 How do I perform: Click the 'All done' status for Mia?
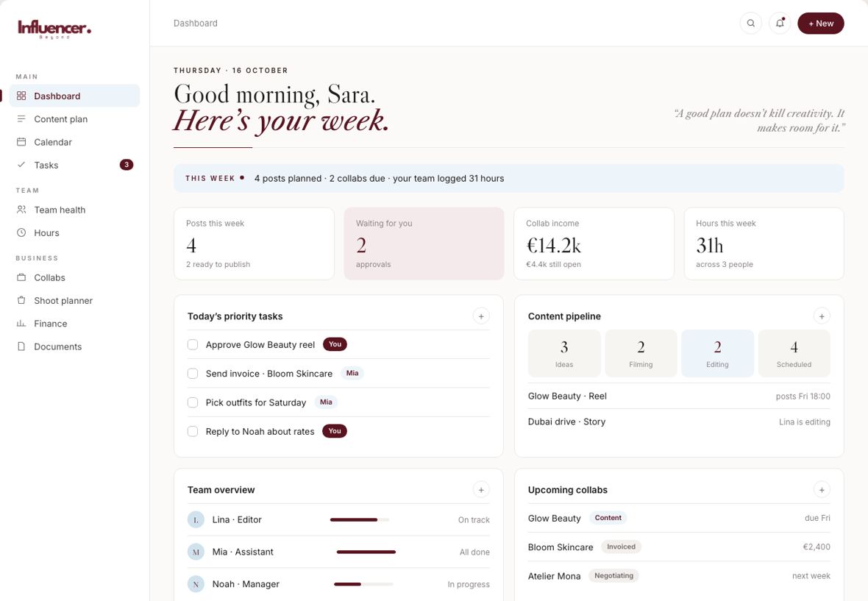pyautogui.click(x=474, y=552)
